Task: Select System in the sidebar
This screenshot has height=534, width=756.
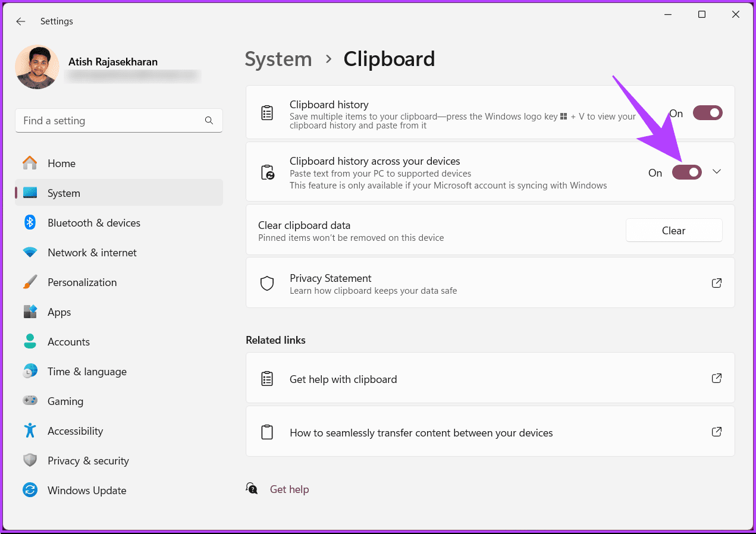Action: 64,193
